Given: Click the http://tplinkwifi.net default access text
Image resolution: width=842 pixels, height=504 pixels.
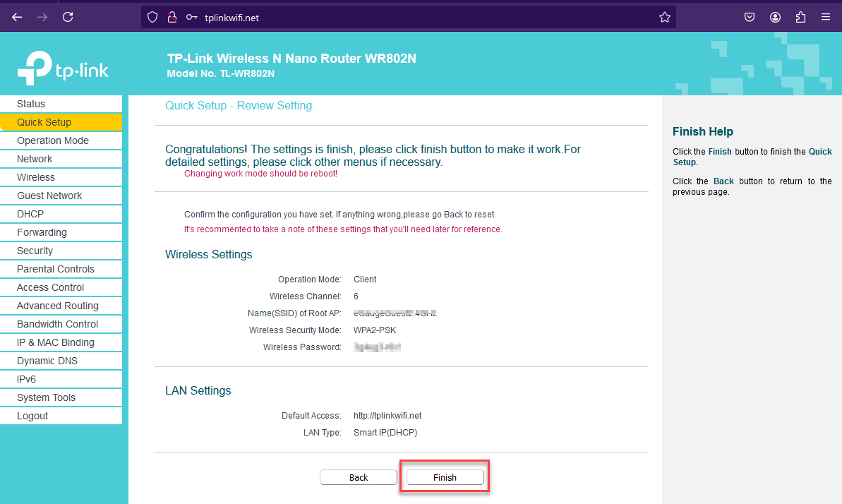Looking at the screenshot, I should click(387, 415).
